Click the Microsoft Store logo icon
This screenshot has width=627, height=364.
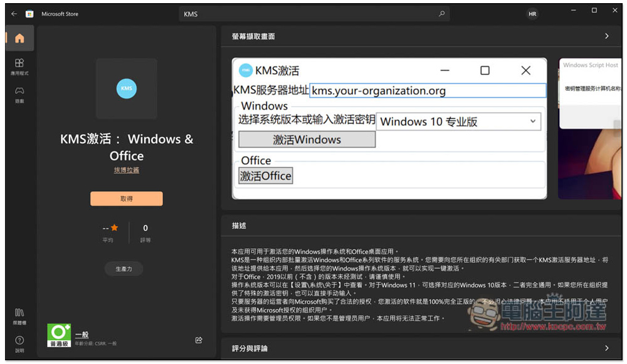point(29,14)
